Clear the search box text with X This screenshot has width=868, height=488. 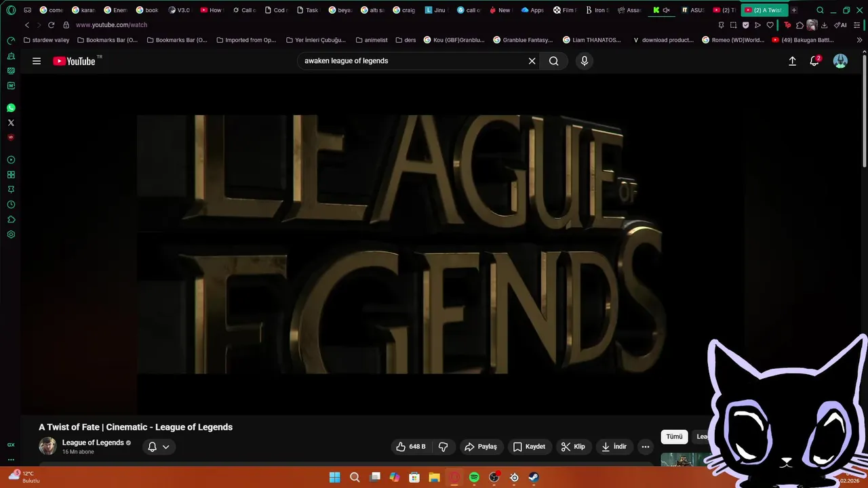pos(532,61)
